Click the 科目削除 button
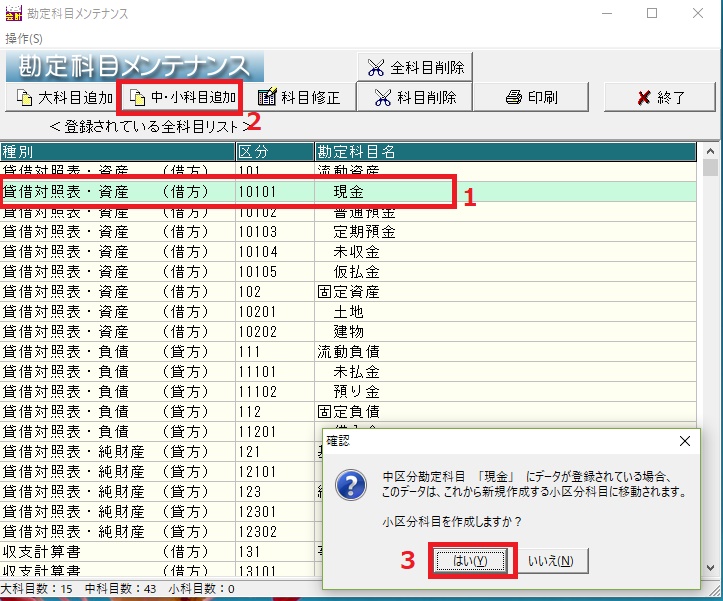Image resolution: width=723 pixels, height=601 pixels. click(415, 97)
